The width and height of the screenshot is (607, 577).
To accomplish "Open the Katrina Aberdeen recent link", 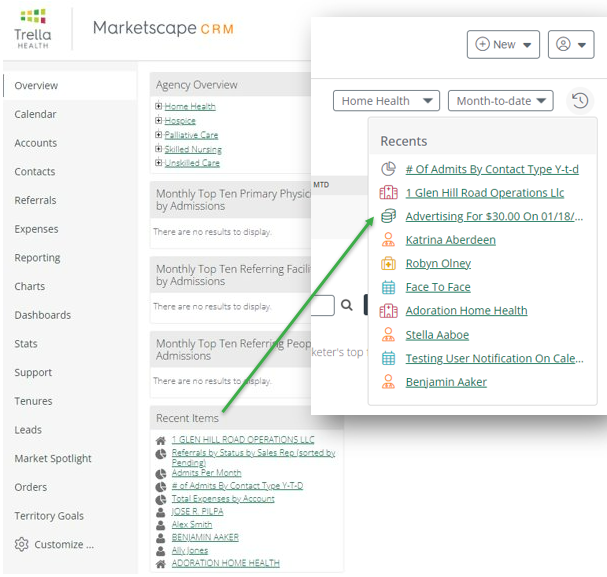I will (x=451, y=240).
